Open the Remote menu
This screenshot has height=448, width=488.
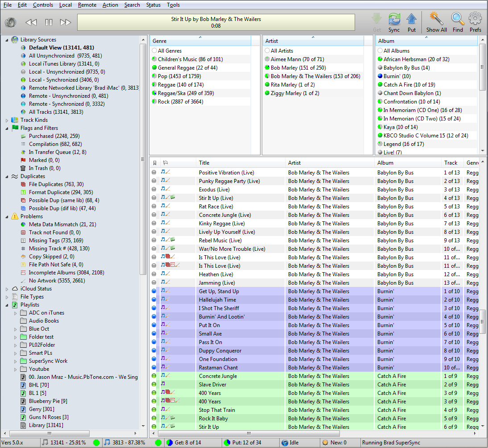(87, 5)
